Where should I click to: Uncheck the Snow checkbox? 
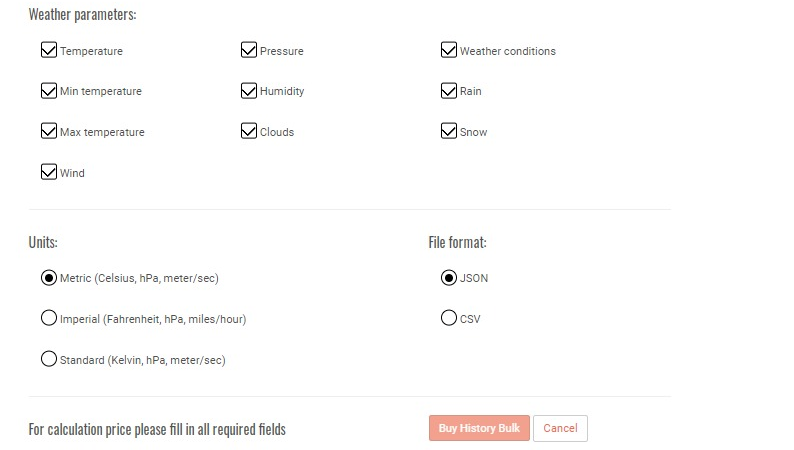449,131
